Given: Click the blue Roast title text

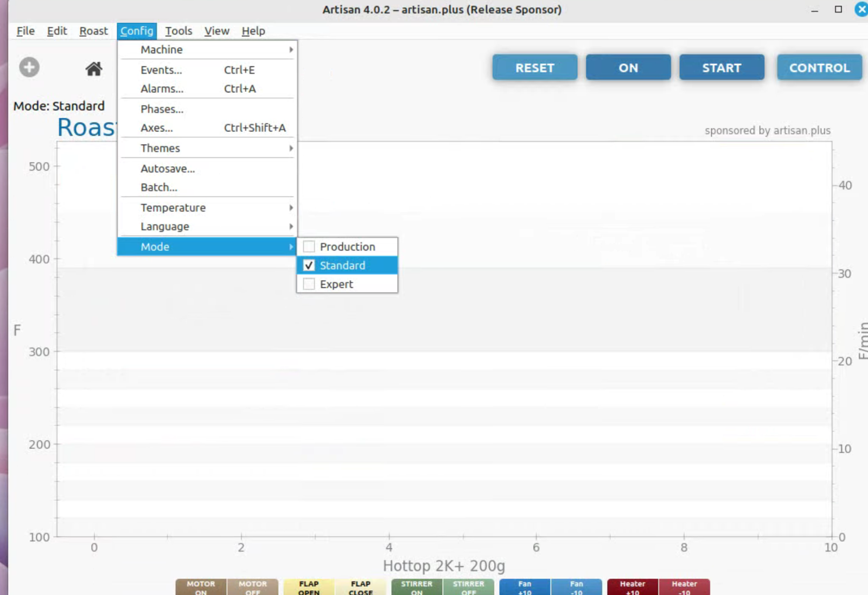Looking at the screenshot, I should (86, 128).
